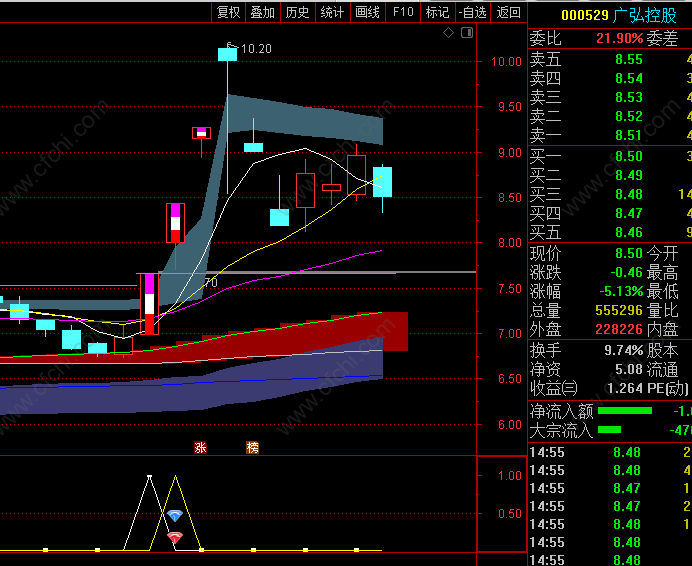Click the PE(动) label
The height and width of the screenshot is (566, 692).
coord(668,389)
